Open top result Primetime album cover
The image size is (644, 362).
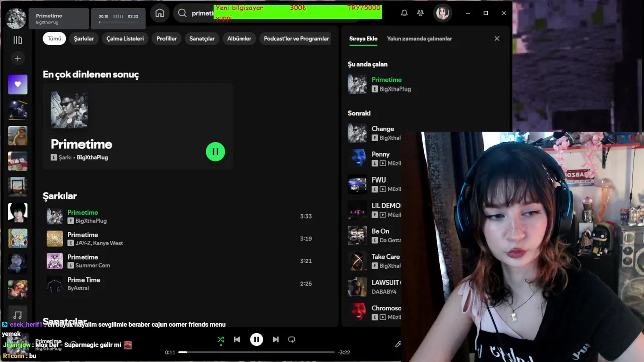point(69,110)
